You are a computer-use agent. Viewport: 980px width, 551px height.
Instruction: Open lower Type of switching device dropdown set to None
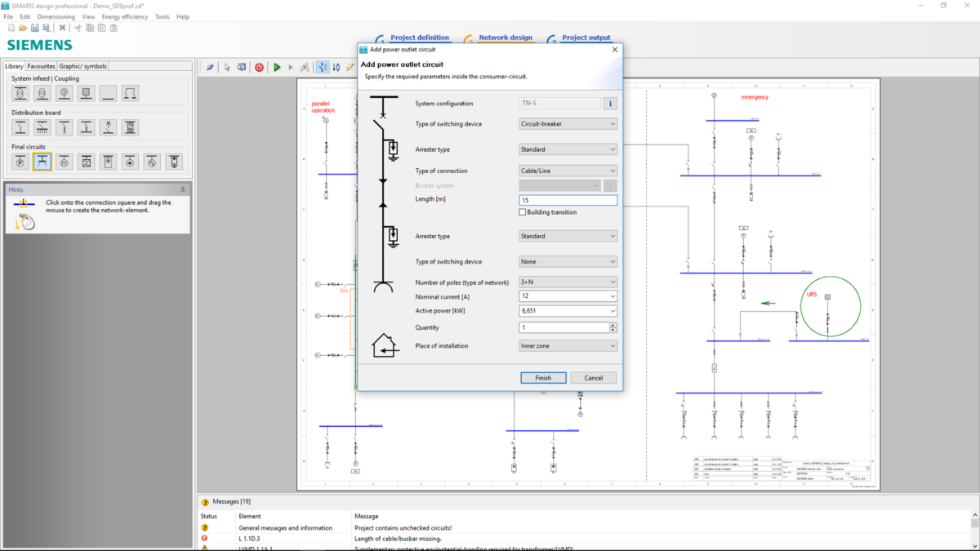point(568,262)
